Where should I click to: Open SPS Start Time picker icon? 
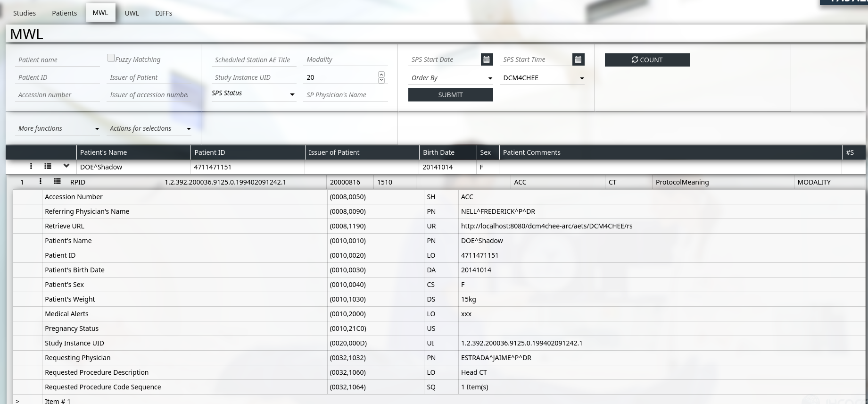pos(578,59)
